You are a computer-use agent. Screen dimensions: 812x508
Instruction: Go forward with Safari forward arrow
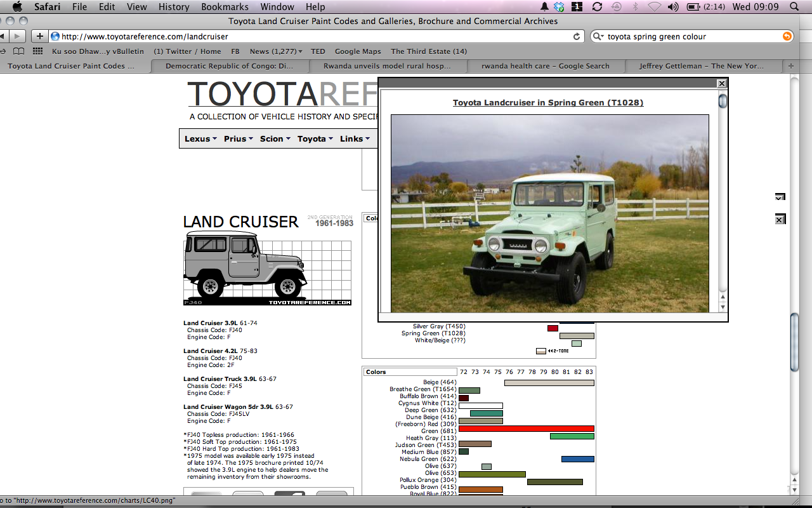click(17, 36)
